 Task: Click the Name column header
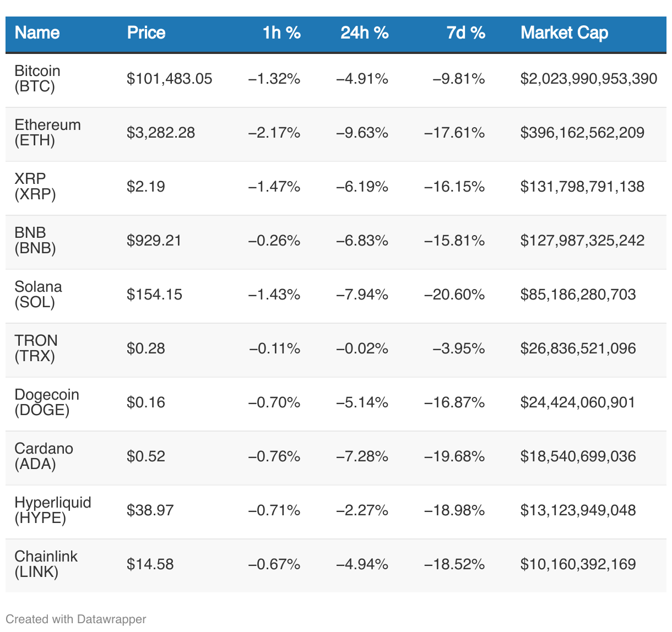pyautogui.click(x=37, y=33)
